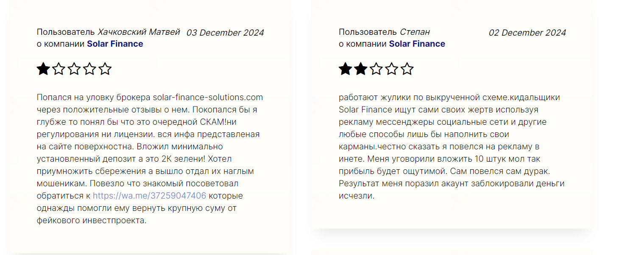Open the Solar Finance link in Степан's review
644x255 pixels.
click(x=417, y=44)
